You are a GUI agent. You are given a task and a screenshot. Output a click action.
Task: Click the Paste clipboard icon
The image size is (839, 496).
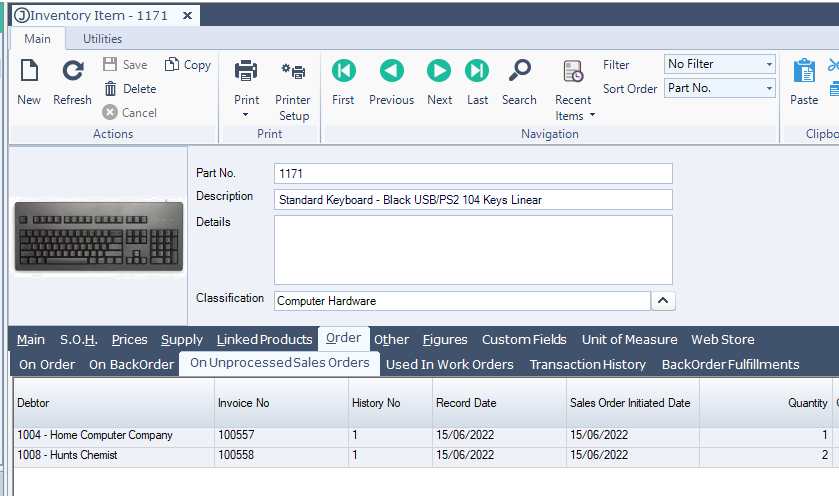(804, 72)
